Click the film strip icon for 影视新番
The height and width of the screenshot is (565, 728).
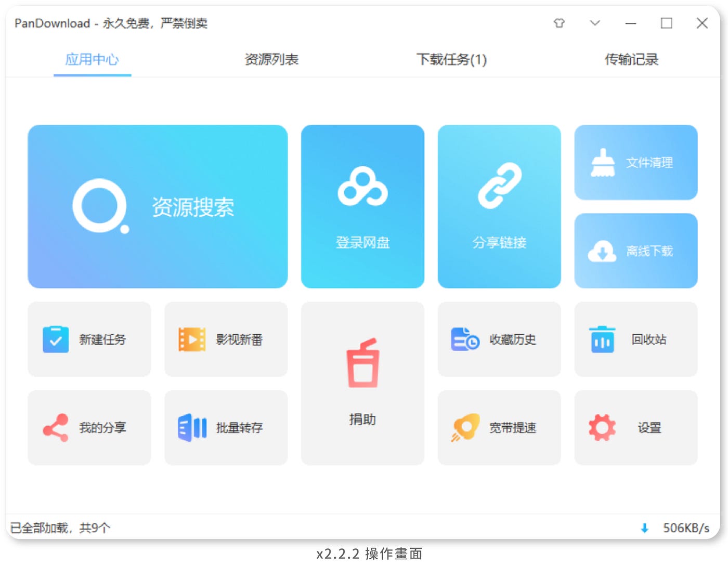tap(192, 339)
